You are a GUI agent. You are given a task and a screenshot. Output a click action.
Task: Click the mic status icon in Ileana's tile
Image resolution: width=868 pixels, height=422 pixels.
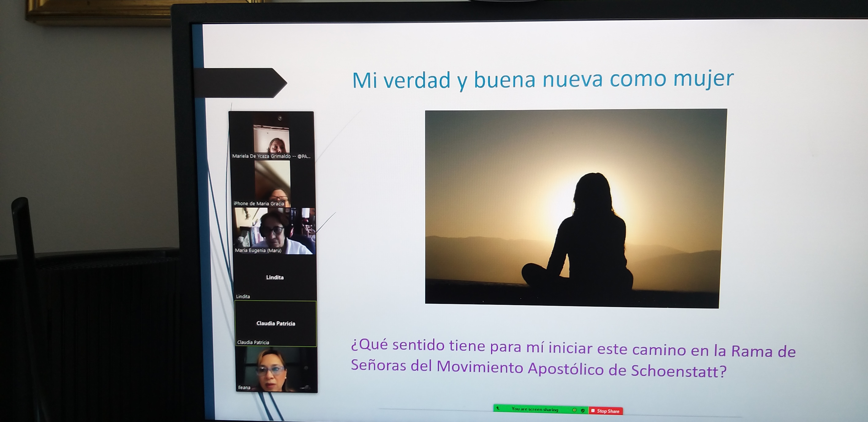pyautogui.click(x=306, y=388)
